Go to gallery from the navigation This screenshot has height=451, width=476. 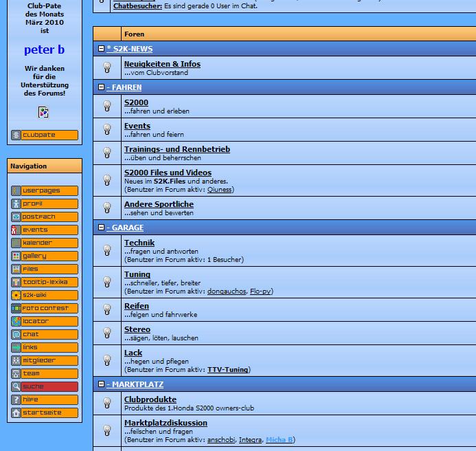45,256
